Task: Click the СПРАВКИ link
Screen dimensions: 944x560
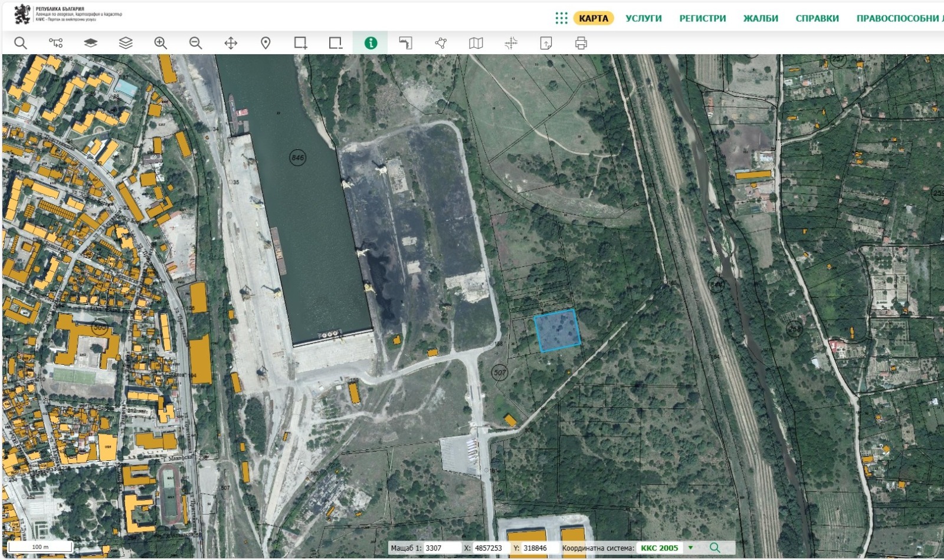Action: tap(817, 18)
